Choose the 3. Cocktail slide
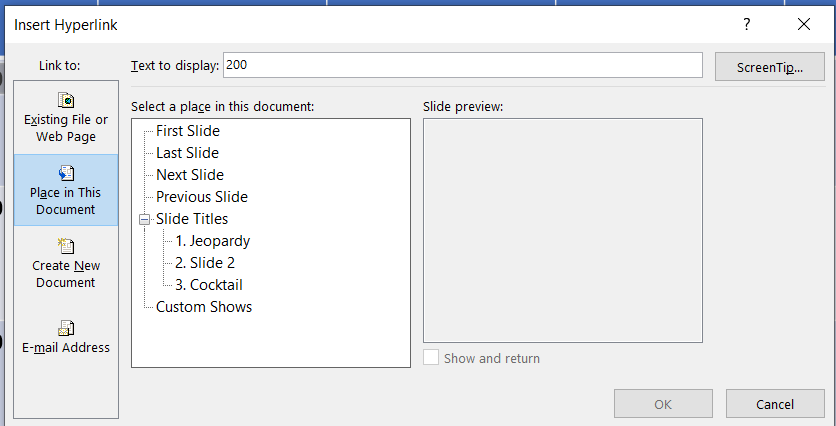Screen dimensions: 836x426 pos(208,285)
